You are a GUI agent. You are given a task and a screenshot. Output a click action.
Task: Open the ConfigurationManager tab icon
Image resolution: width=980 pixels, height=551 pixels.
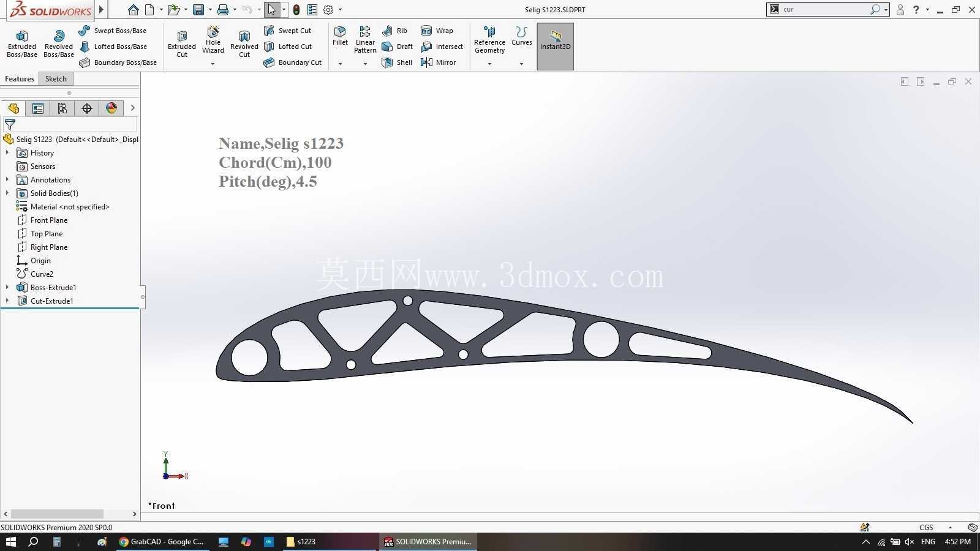tap(62, 108)
